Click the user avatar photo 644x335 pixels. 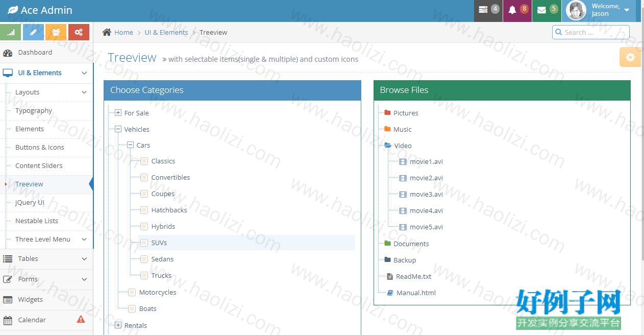[x=576, y=10]
